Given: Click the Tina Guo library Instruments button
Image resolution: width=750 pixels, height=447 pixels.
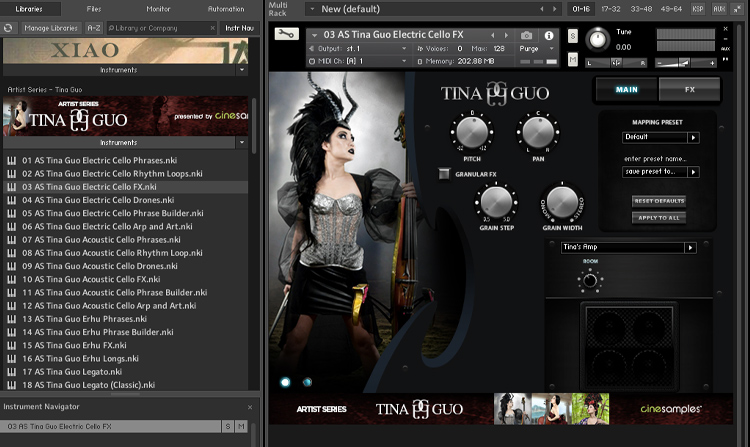Looking at the screenshot, I should pyautogui.click(x=119, y=142).
